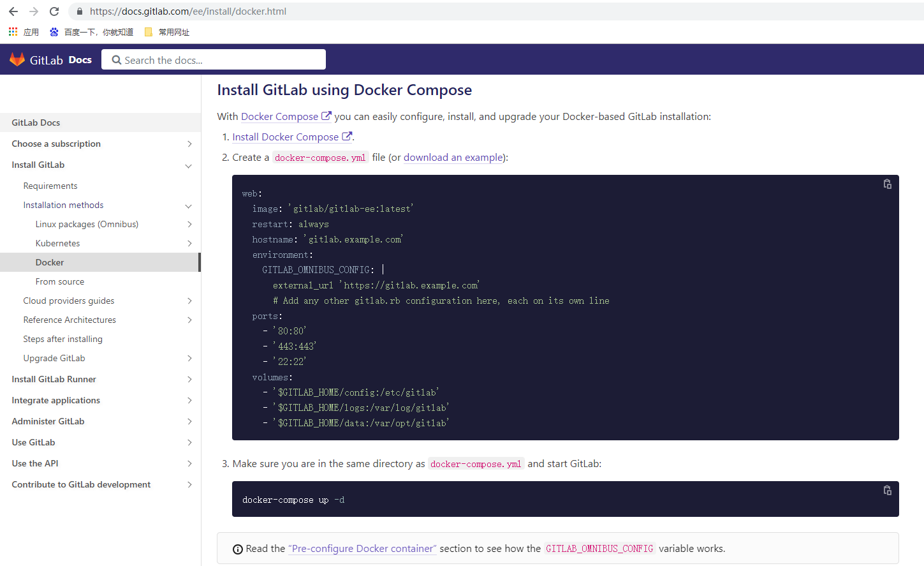Click the GitLab fox logo

[x=17, y=59]
